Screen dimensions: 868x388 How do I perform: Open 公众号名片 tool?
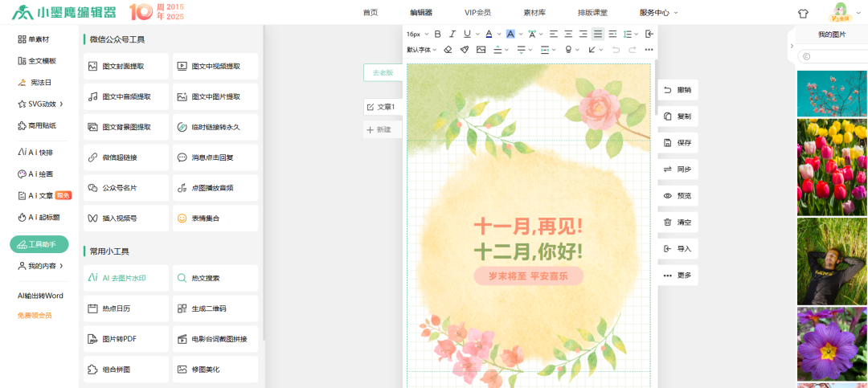click(126, 188)
